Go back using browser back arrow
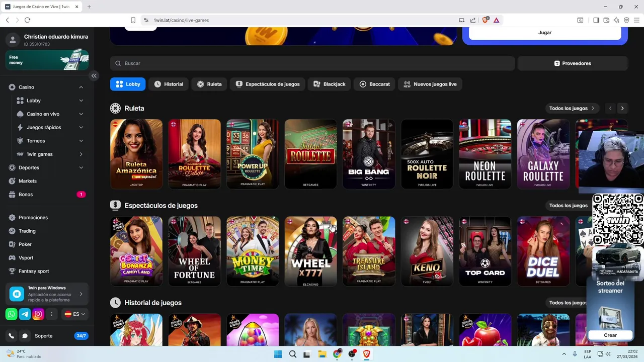 8,20
